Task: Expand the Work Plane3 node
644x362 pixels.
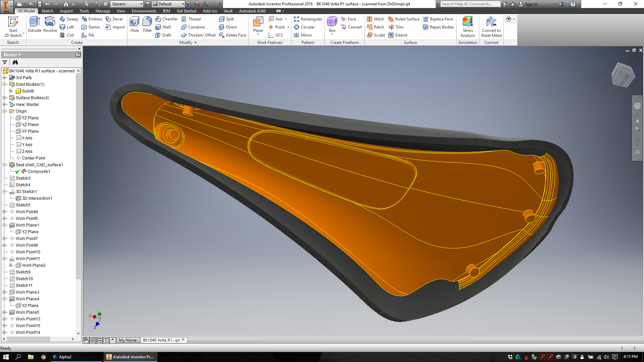Action: tap(5, 292)
